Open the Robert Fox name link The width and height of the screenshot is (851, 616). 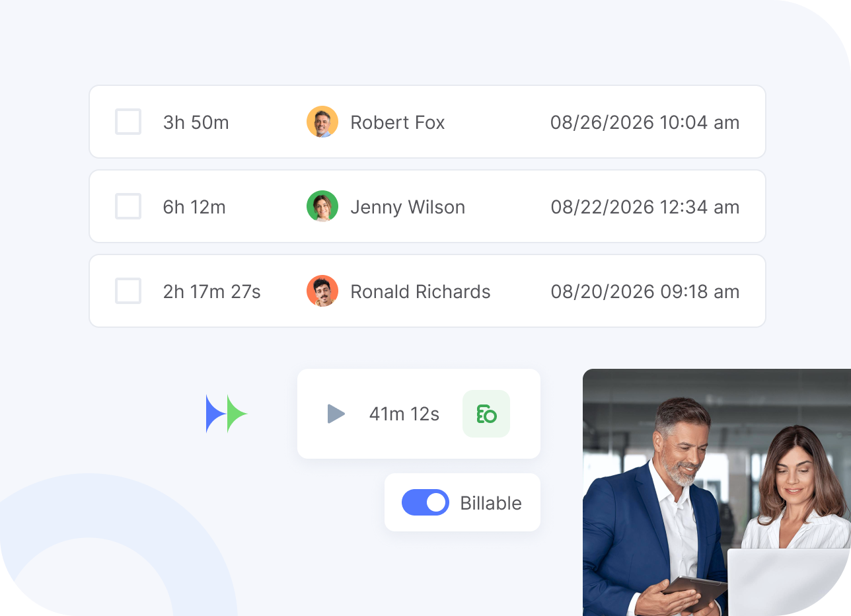click(x=398, y=123)
